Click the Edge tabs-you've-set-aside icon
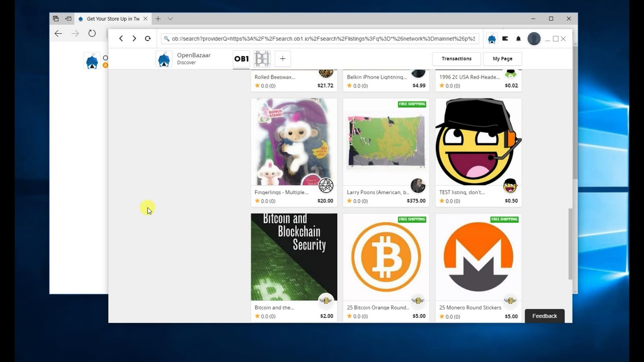The height and width of the screenshot is (362, 644). [x=56, y=19]
